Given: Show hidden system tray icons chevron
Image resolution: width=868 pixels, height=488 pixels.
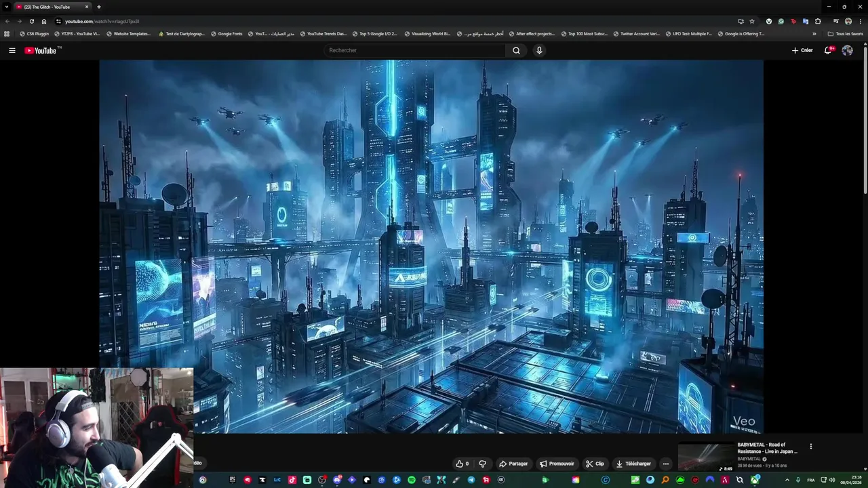Looking at the screenshot, I should coord(787,480).
